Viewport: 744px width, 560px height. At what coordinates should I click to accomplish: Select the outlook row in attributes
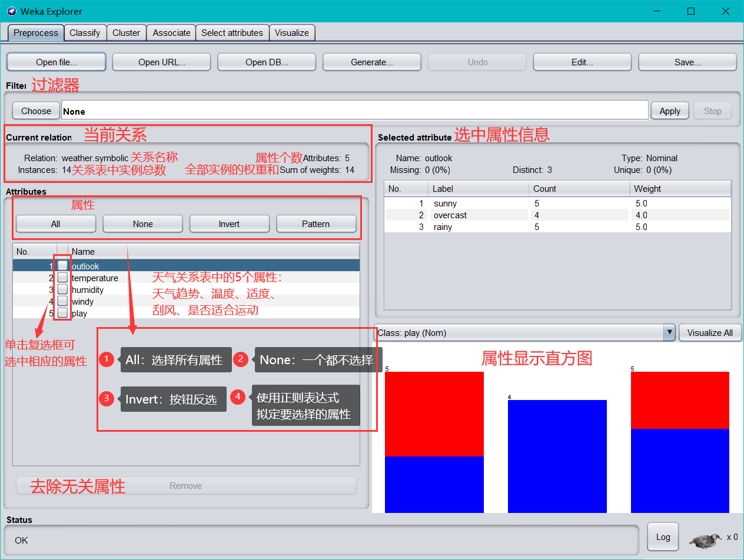pyautogui.click(x=186, y=266)
